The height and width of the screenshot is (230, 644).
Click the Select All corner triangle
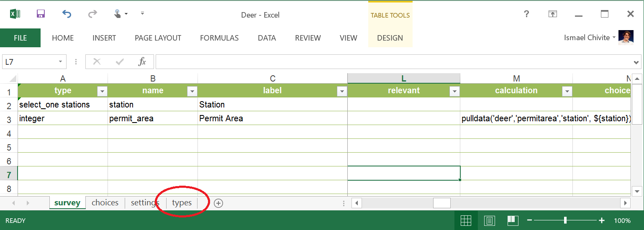click(9, 79)
